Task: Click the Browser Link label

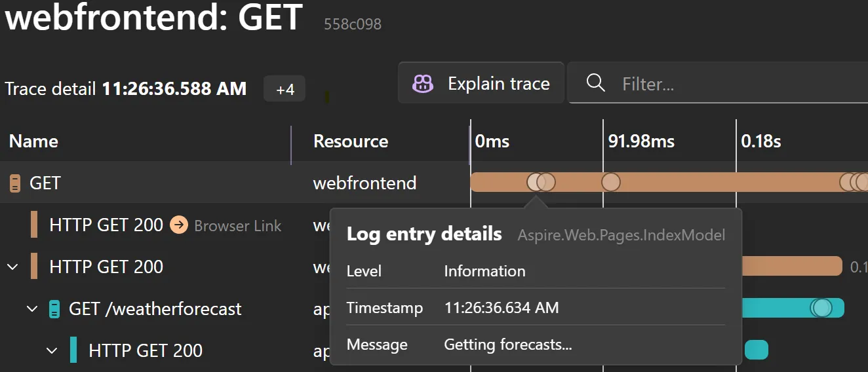Action: pos(238,226)
